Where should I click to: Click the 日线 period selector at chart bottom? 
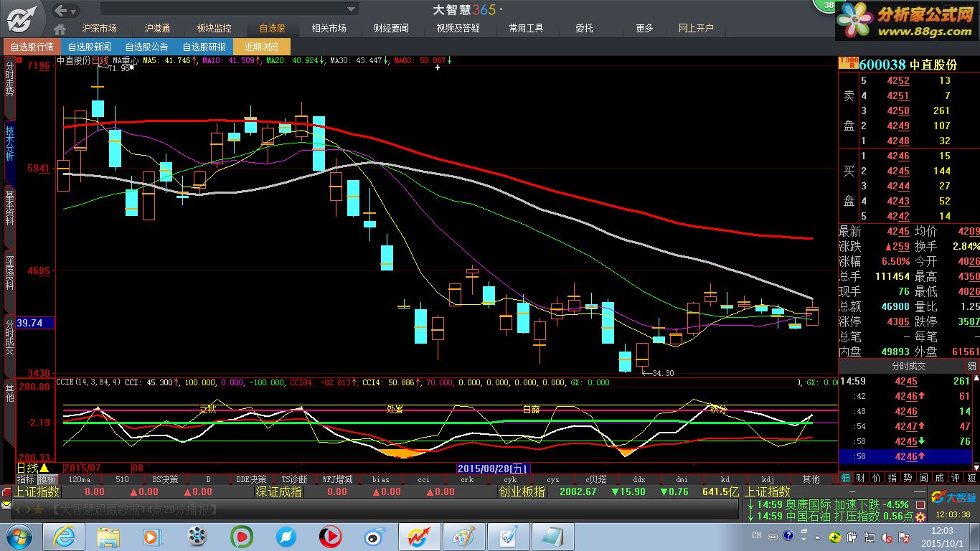32,468
